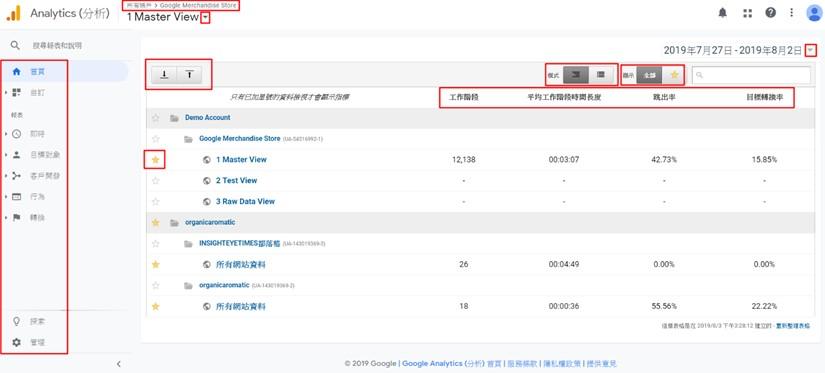The width and height of the screenshot is (825, 373).
Task: Open the help question mark icon
Action: point(770,13)
